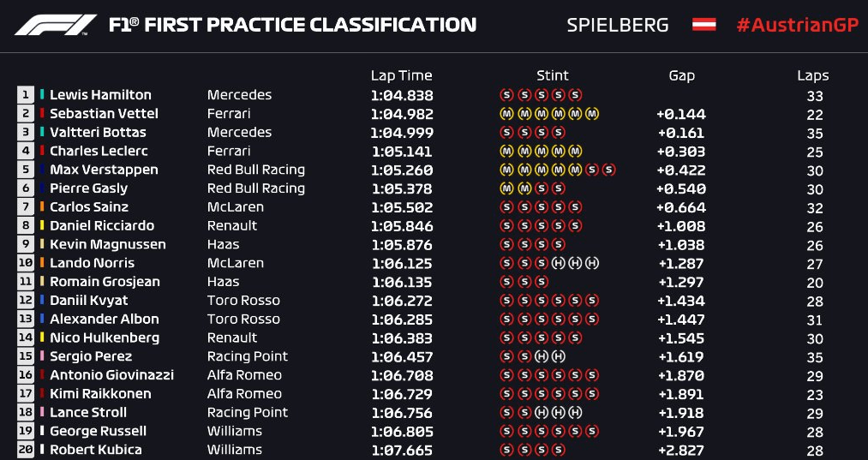Image resolution: width=868 pixels, height=460 pixels.
Task: Click Lando Norris's last hard tyre icon
Action: [592, 264]
